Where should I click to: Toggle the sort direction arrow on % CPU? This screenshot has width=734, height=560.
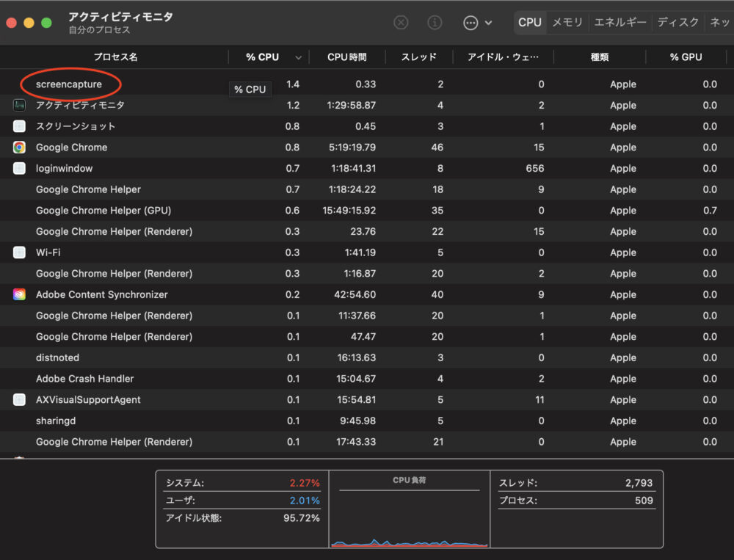(x=298, y=57)
